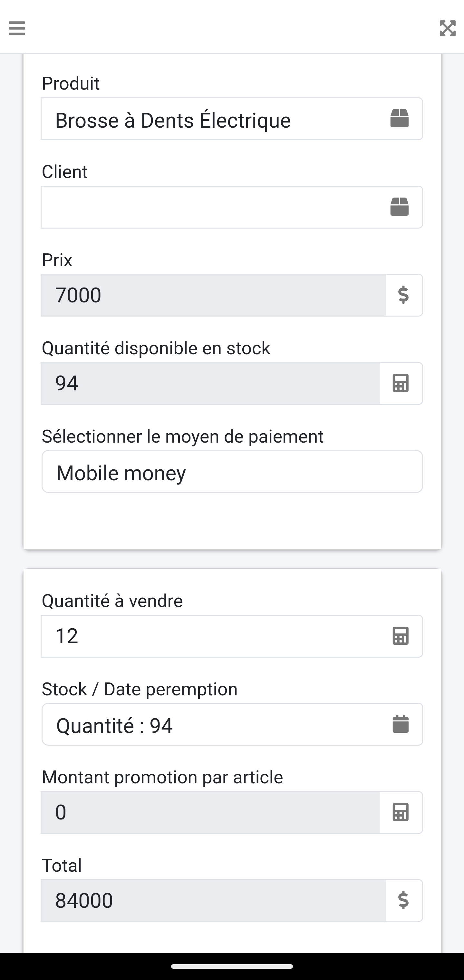This screenshot has height=980, width=464.
Task: Click calculator icon beside stock quantity 94
Action: point(401,383)
